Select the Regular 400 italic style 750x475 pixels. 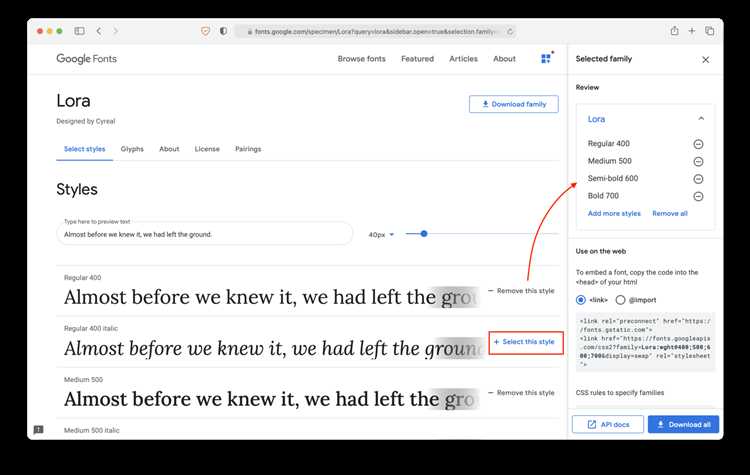click(x=526, y=342)
